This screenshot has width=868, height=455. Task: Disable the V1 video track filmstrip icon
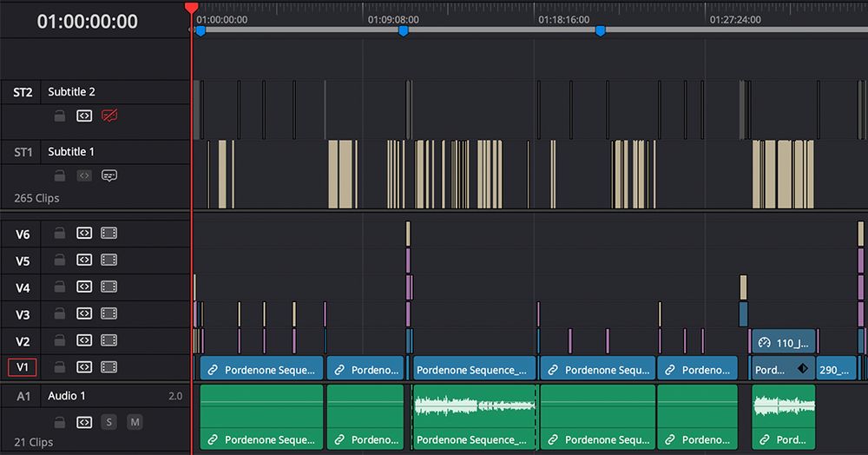pyautogui.click(x=109, y=367)
